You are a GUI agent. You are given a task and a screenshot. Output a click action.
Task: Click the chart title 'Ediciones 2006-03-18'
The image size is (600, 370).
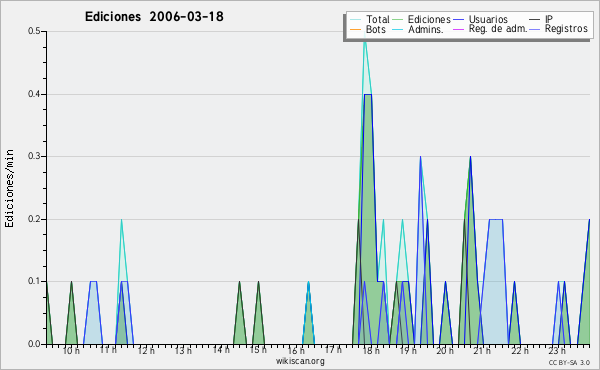coord(154,17)
